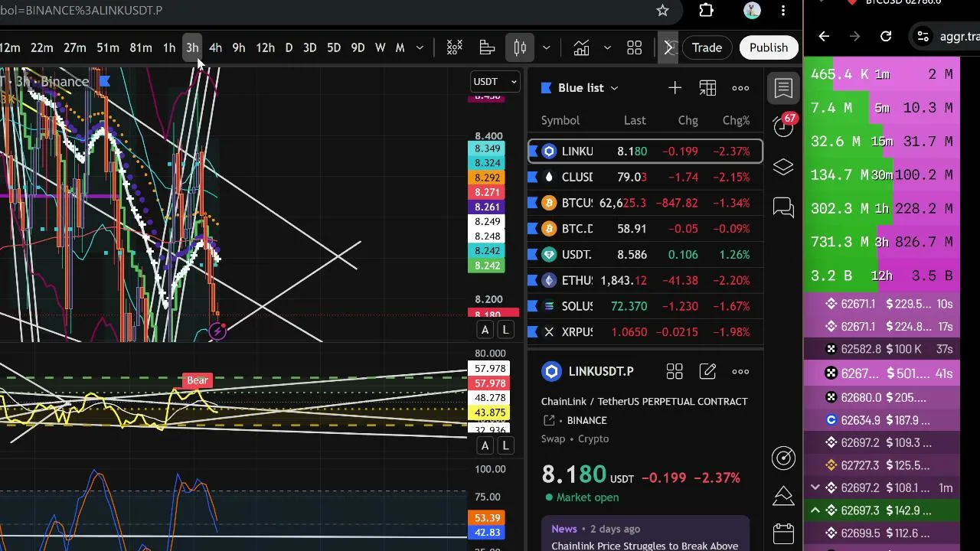
Task: Expand the Blue list watchlist dropdown
Action: [580, 88]
